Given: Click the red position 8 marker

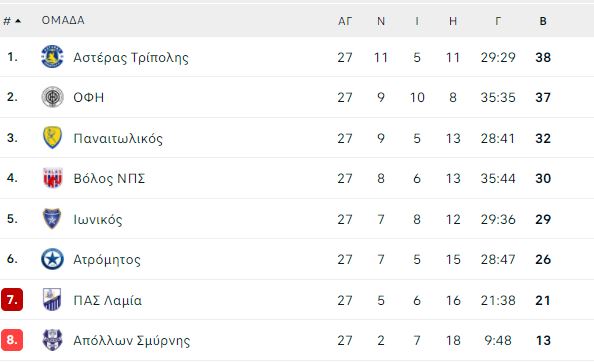Looking at the screenshot, I should tap(12, 340).
